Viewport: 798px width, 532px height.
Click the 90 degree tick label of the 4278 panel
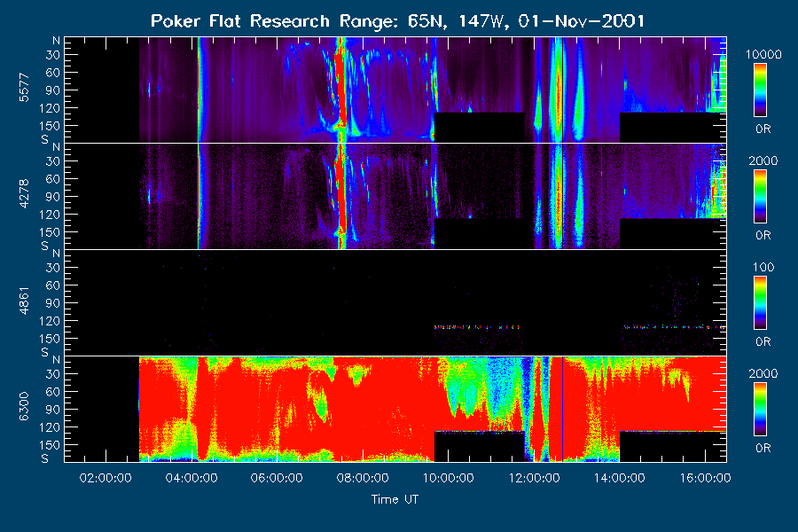tap(53, 197)
